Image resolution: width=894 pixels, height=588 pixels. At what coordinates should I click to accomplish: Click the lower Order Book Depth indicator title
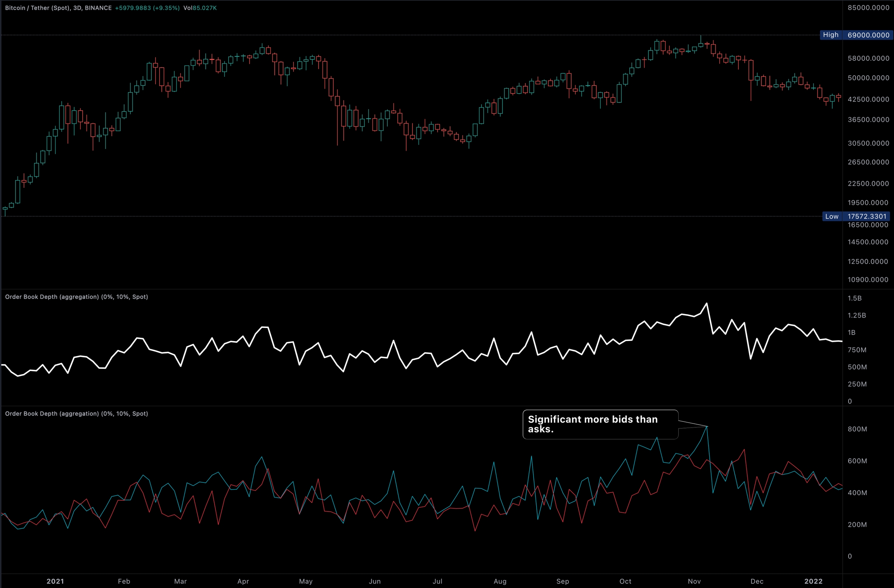pyautogui.click(x=76, y=414)
